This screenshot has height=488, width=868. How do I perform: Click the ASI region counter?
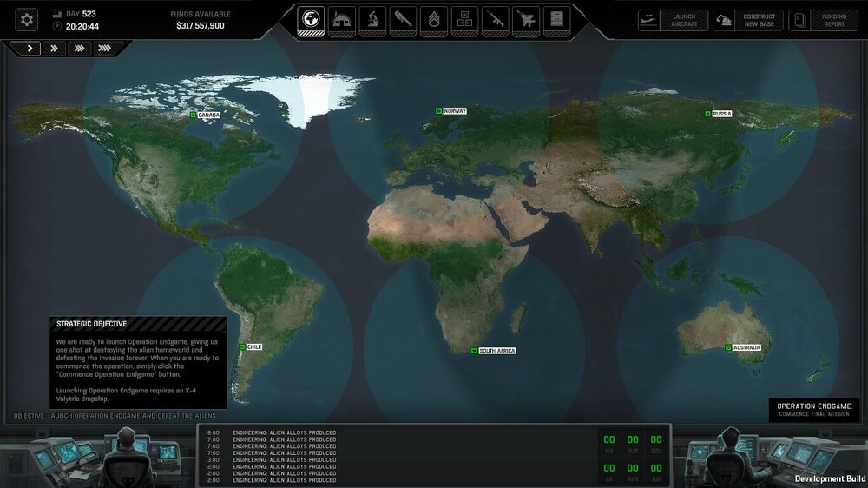click(656, 472)
